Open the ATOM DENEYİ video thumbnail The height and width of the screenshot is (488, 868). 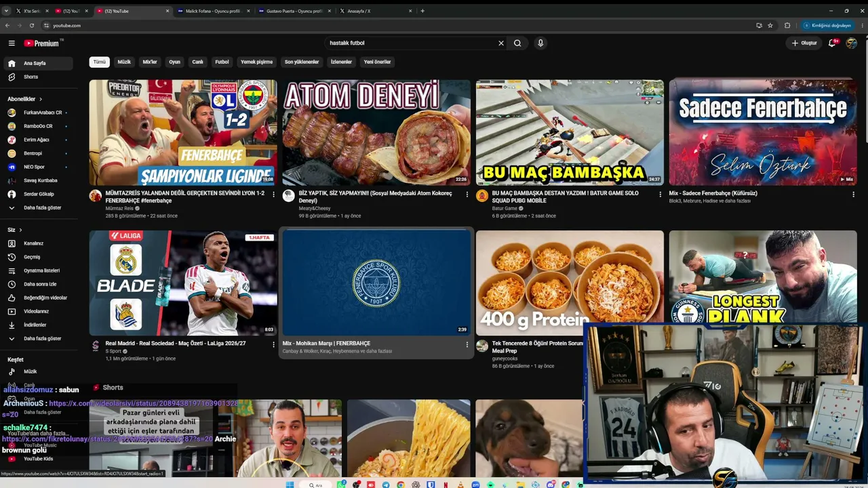point(376,132)
